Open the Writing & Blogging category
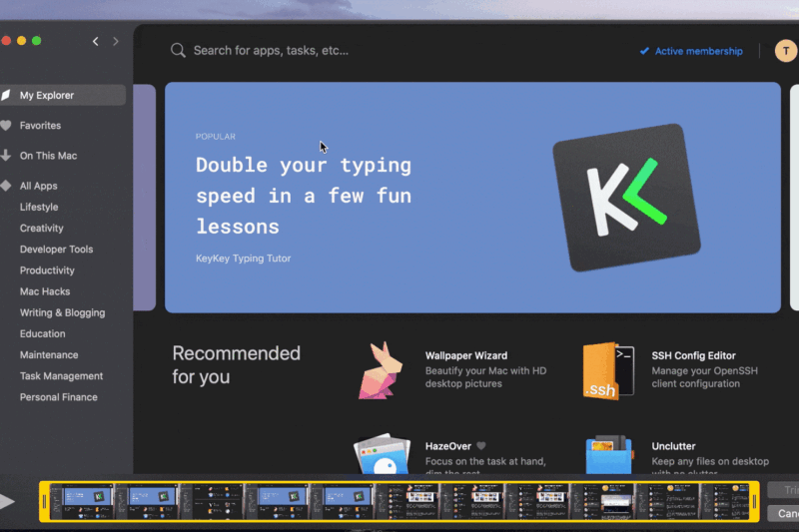The height and width of the screenshot is (532, 799). tap(62, 312)
